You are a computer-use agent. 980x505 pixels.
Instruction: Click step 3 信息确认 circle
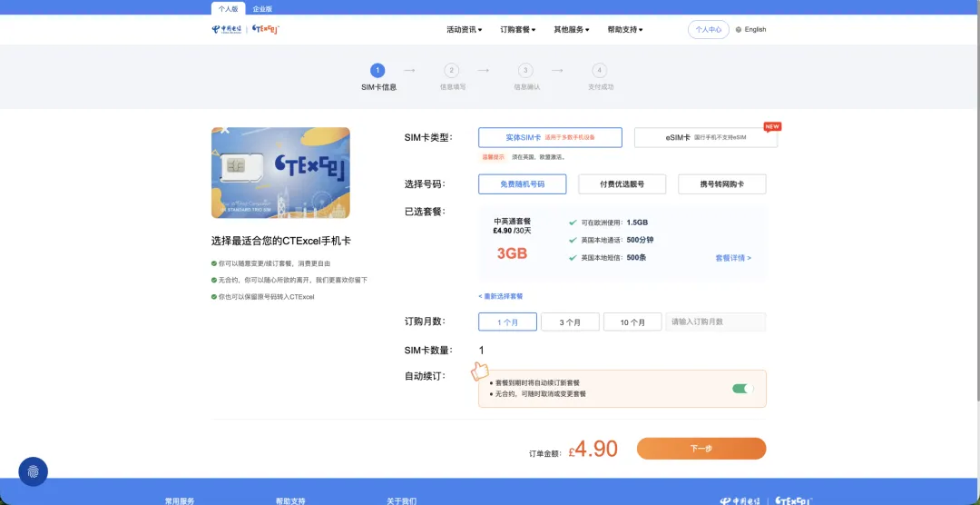tap(525, 71)
